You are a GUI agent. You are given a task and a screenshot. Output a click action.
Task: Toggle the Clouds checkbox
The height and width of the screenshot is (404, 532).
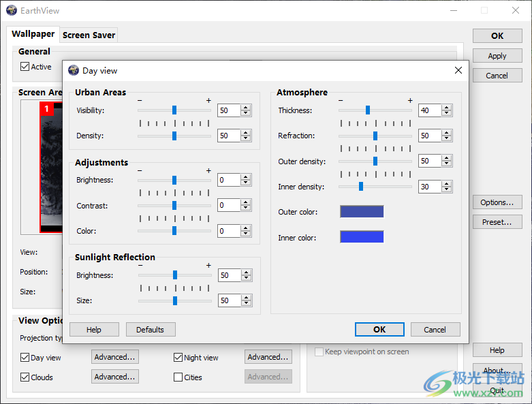(25, 377)
